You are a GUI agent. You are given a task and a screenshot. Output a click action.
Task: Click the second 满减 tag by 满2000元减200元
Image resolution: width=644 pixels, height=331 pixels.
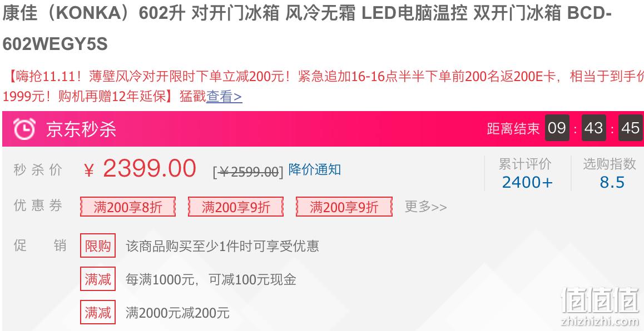point(98,313)
